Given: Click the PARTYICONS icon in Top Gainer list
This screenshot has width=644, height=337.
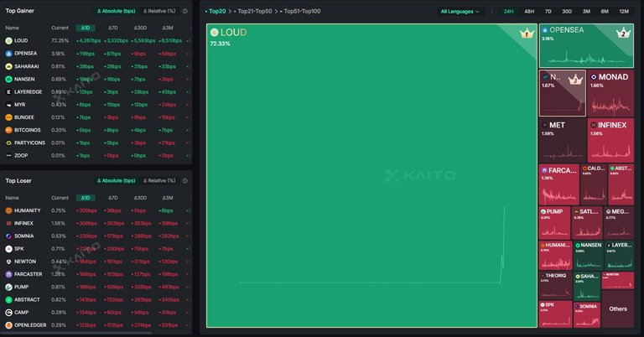Looking at the screenshot, I should pos(8,143).
